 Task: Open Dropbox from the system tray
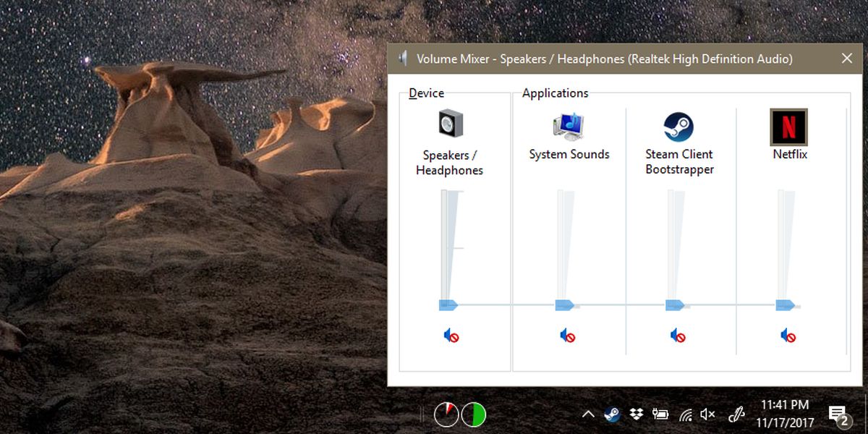click(x=637, y=414)
